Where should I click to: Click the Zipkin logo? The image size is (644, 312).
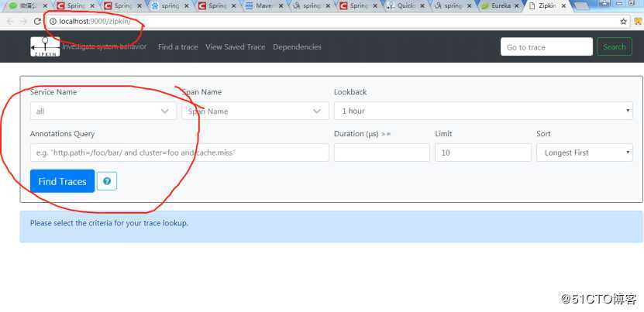(45, 46)
